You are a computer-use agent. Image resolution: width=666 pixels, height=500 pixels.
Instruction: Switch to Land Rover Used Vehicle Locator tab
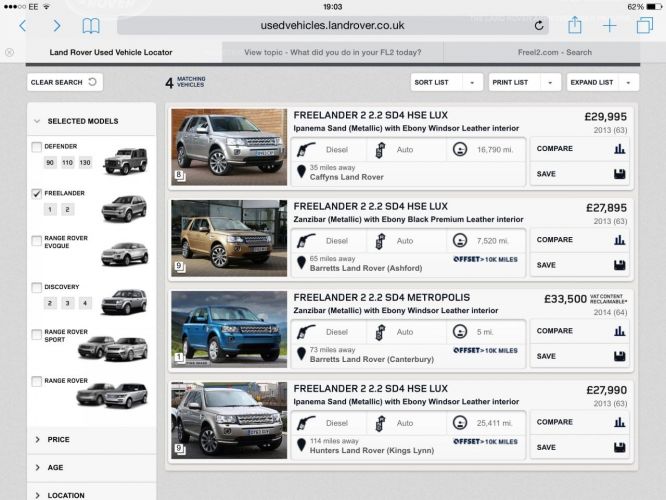[x=111, y=52]
